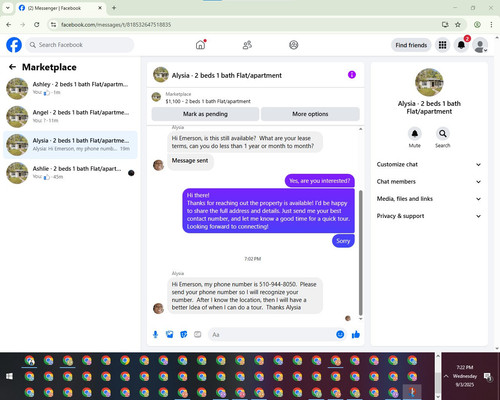The width and height of the screenshot is (500, 400).
Task: Click Alysia's message with phone number
Action: click(x=245, y=296)
